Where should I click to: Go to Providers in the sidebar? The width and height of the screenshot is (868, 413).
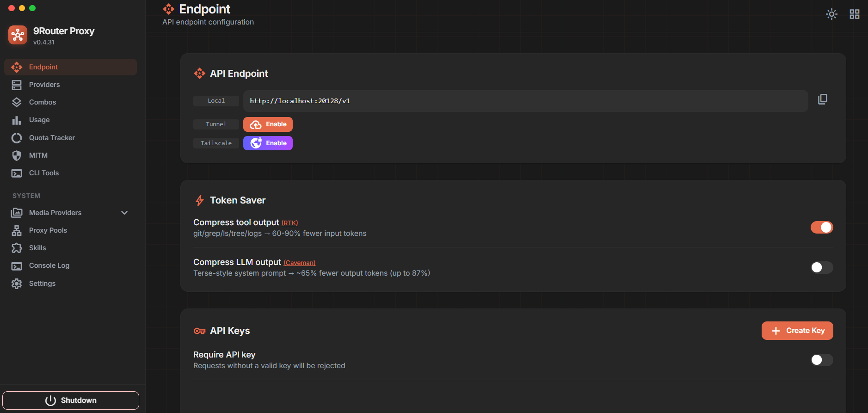pos(71,85)
